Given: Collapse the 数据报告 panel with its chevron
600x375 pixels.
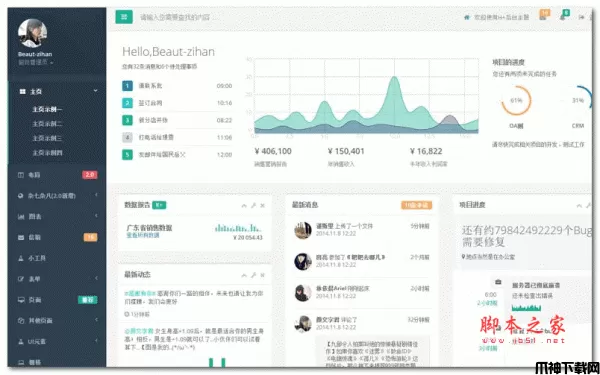Looking at the screenshot, I should (x=244, y=205).
